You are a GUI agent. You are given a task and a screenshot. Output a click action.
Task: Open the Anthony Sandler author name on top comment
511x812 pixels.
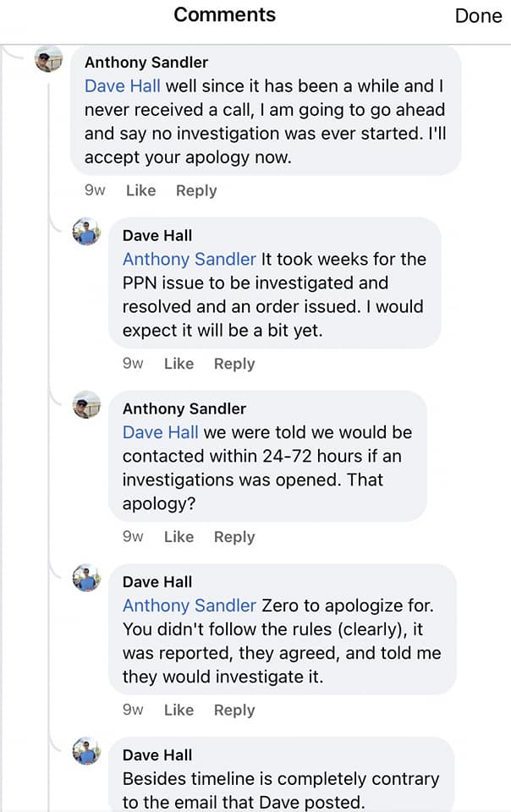click(x=146, y=62)
